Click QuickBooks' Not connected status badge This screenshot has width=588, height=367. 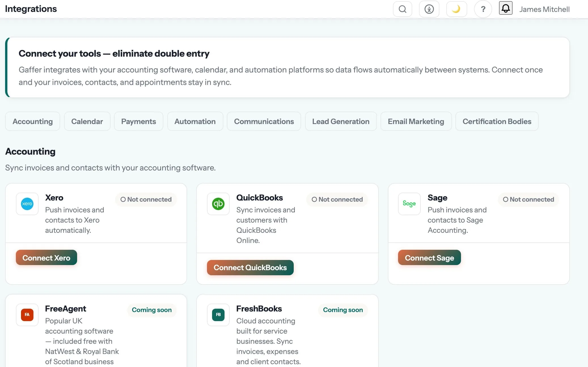click(x=337, y=199)
